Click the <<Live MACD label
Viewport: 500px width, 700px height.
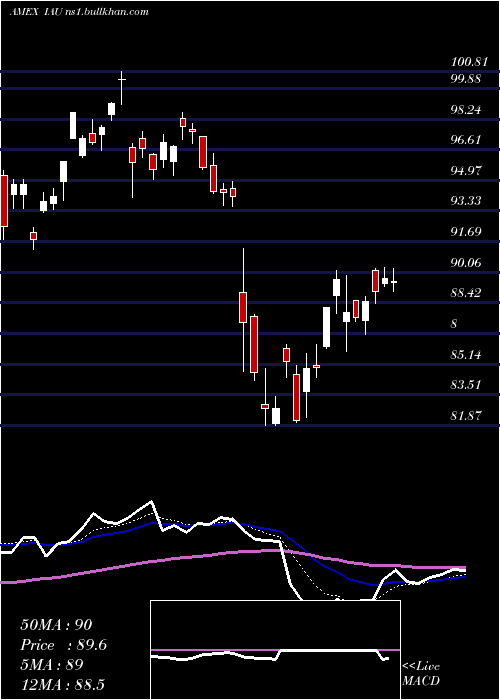[x=421, y=674]
